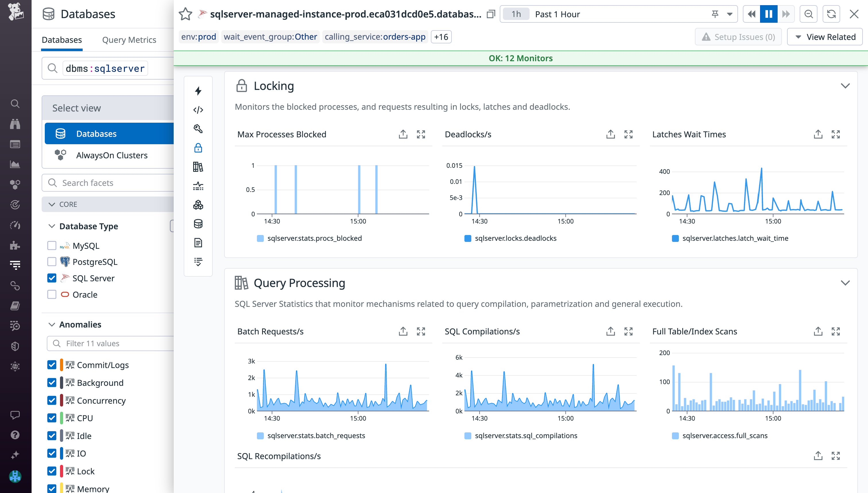
Task: Enable the MySQL database type checkbox
Action: coord(51,245)
